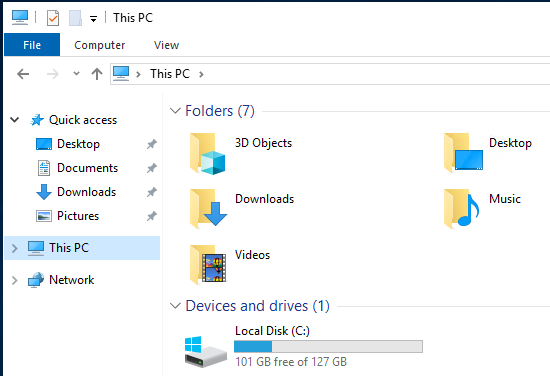Screen dimensions: 550x376
Task: Expand the This PC tree node
Action: 14,248
